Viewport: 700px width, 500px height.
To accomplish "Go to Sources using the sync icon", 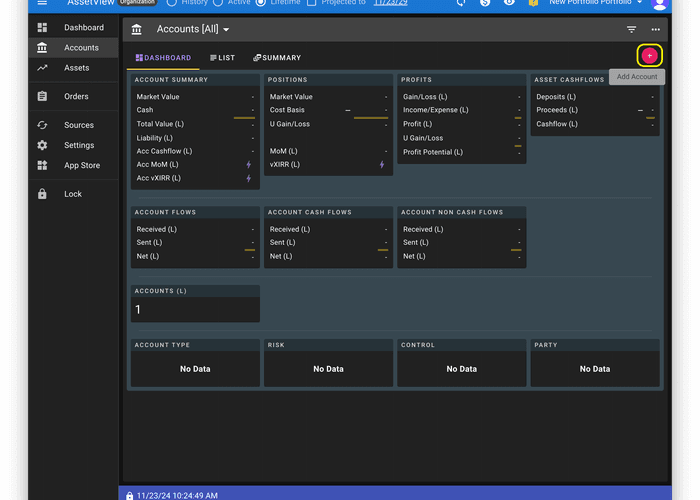I will tap(42, 125).
